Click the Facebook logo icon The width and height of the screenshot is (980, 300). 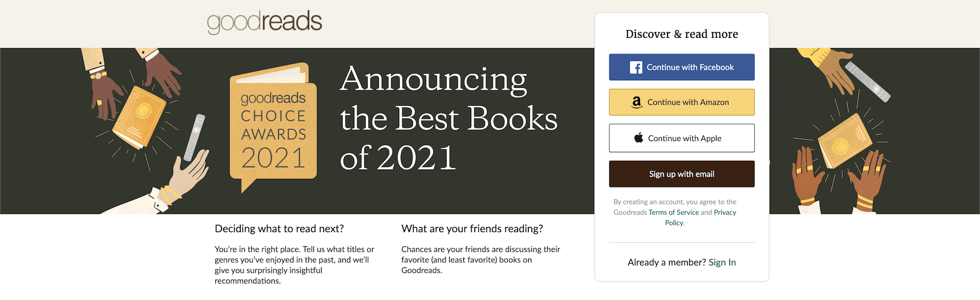tap(636, 67)
